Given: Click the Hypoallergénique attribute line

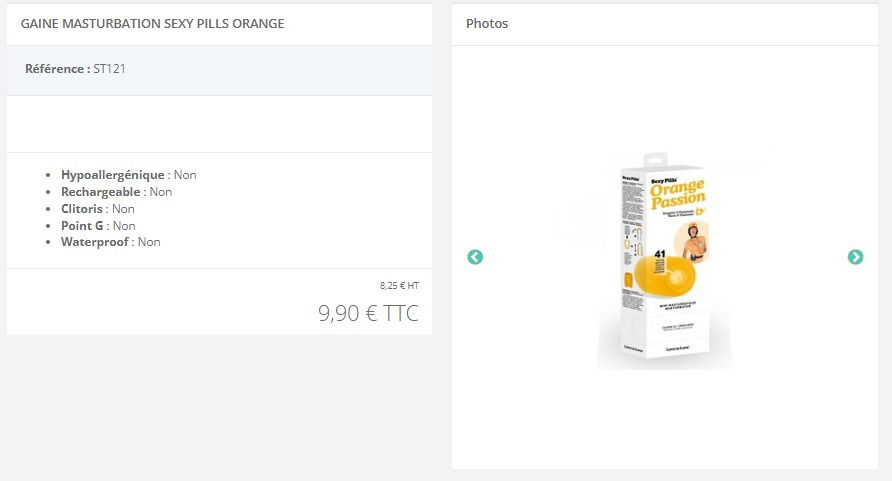Looking at the screenshot, I should (129, 175).
